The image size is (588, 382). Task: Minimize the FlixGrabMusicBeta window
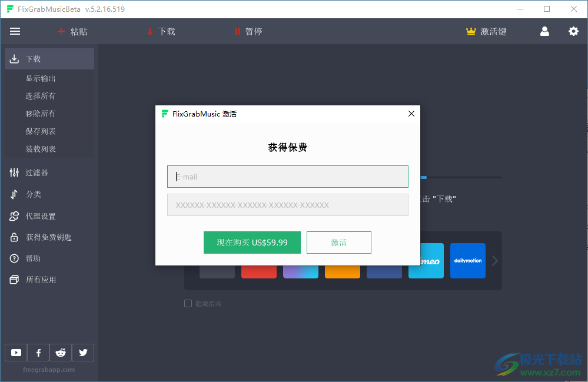pyautogui.click(x=520, y=9)
